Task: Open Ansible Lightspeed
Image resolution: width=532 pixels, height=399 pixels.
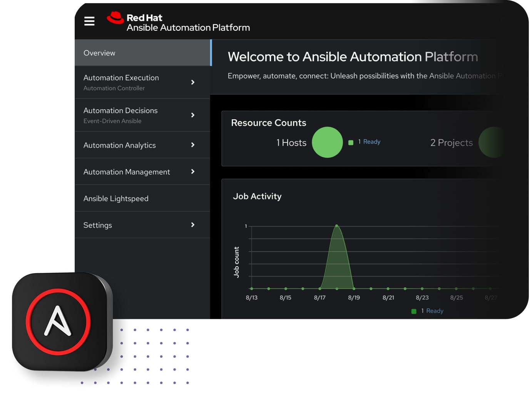Action: pyautogui.click(x=116, y=198)
